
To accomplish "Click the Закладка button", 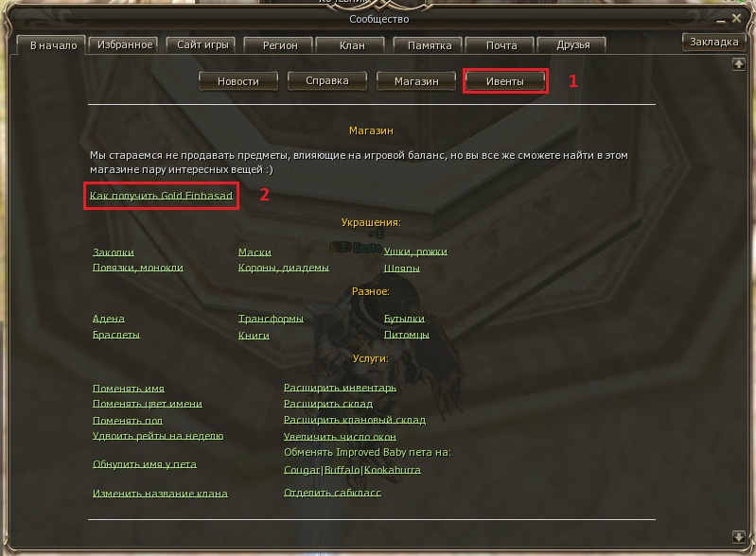I will (714, 42).
